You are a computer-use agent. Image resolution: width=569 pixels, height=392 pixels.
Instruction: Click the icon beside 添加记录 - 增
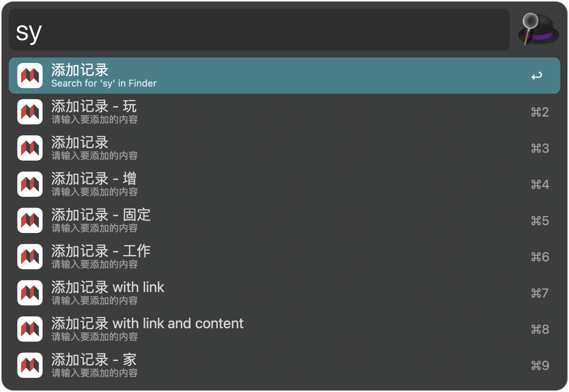(30, 184)
